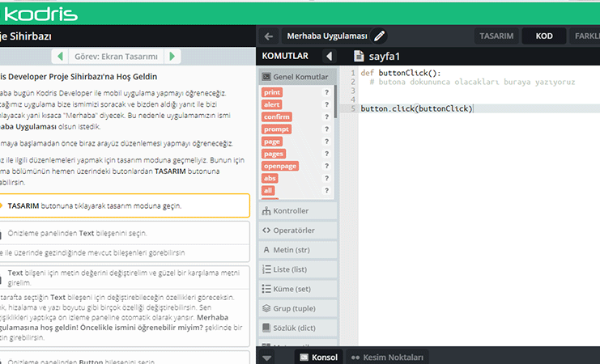
Task: Click the Sözlük book icon
Action: (x=266, y=328)
